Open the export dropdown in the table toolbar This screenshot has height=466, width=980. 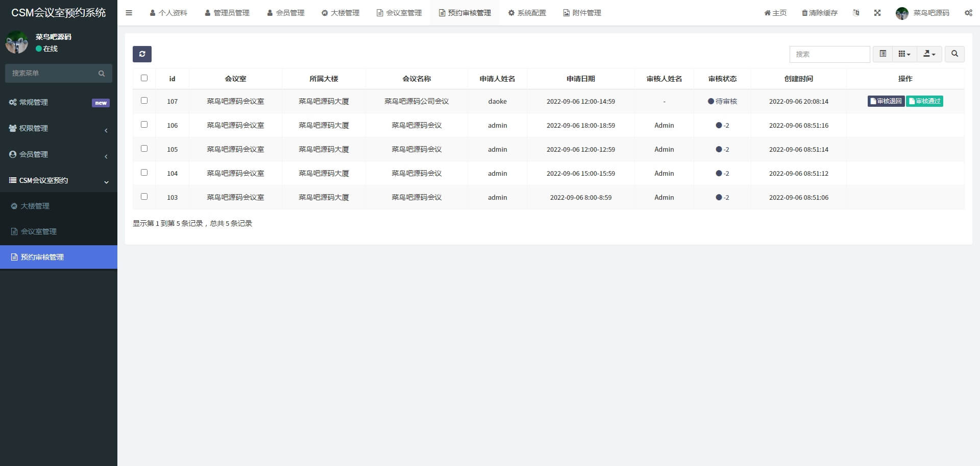929,54
